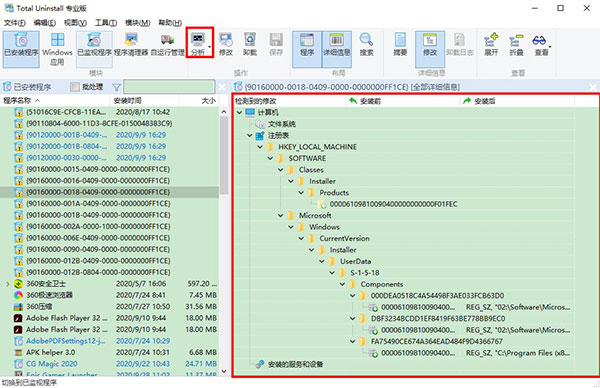Select the 文件系统 tree item
The height and width of the screenshot is (388, 600).
point(282,124)
